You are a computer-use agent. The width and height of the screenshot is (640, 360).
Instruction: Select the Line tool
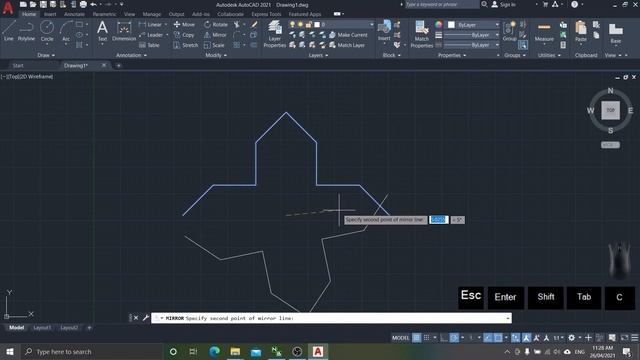[9, 31]
